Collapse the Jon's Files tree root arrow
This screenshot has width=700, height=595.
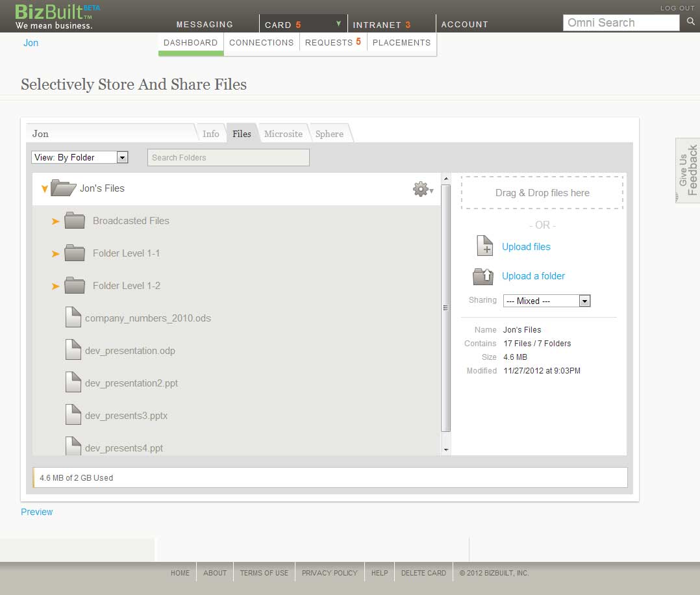45,189
